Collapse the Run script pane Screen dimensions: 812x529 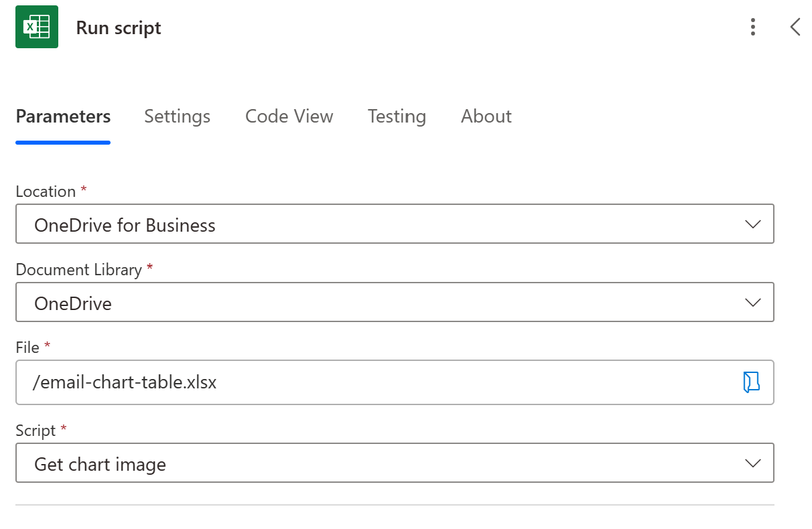795,27
